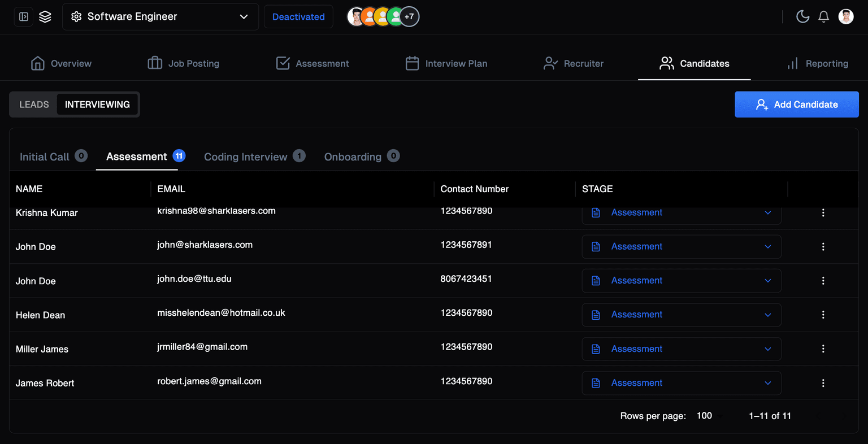Sort by the NAME column header
The image size is (868, 444).
(29, 189)
